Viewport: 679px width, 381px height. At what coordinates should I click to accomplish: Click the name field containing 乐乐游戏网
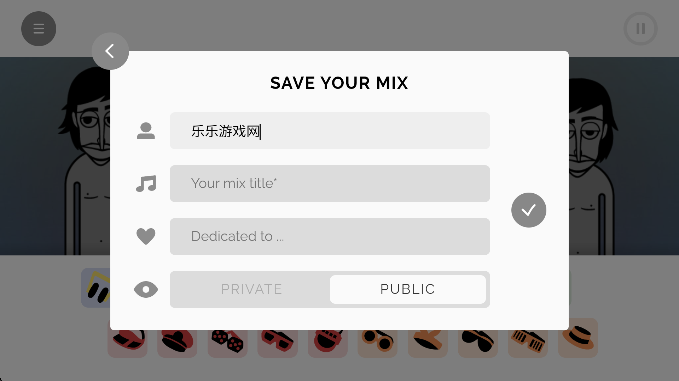[330, 130]
